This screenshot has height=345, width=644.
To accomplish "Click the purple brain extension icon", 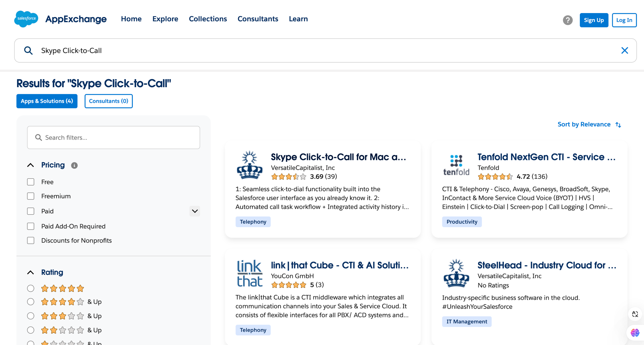I will click(x=635, y=333).
